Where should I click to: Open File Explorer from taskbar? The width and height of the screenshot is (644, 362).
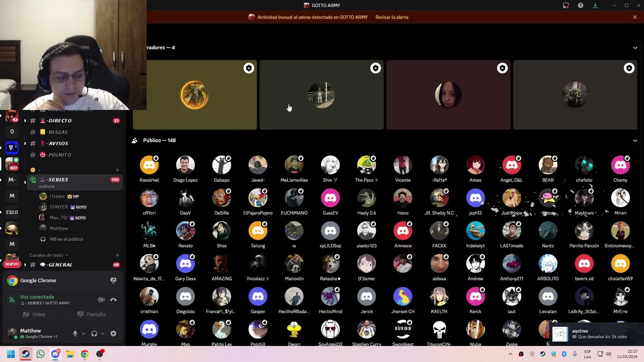[70, 354]
